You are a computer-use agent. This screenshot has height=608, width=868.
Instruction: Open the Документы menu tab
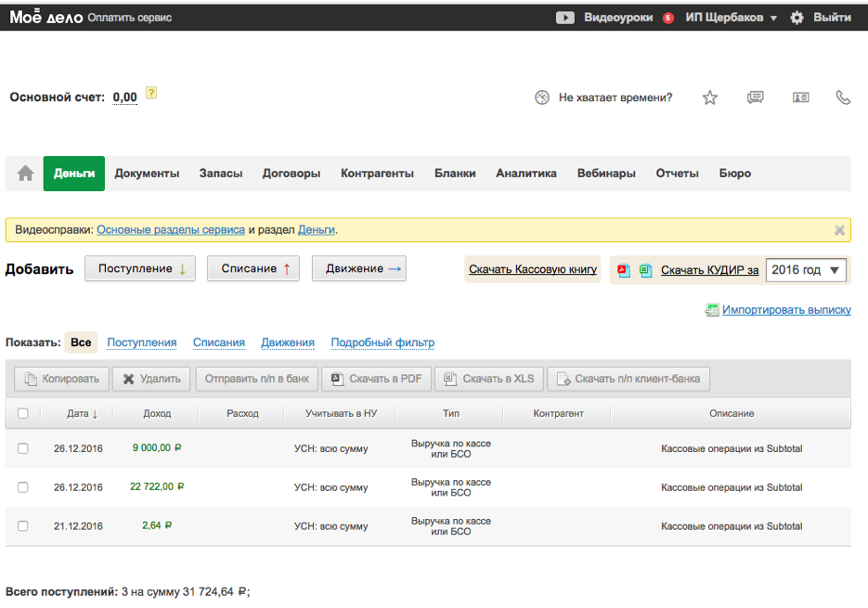[147, 174]
